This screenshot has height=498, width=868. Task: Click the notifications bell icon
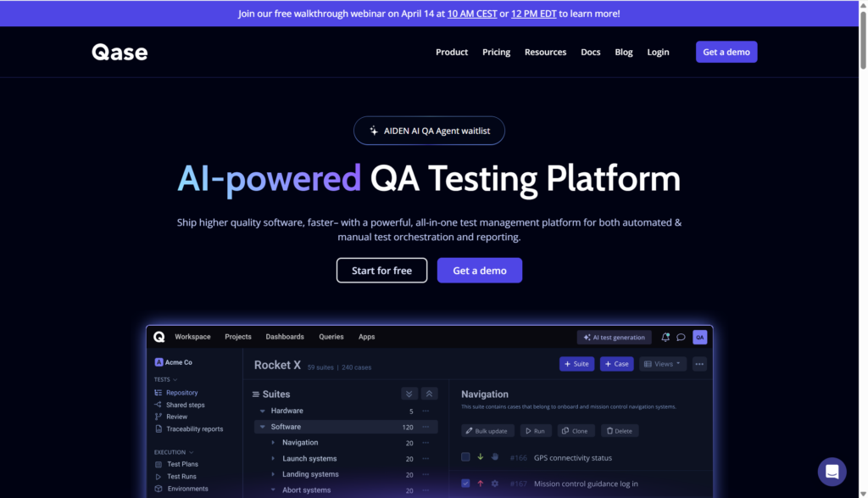665,337
